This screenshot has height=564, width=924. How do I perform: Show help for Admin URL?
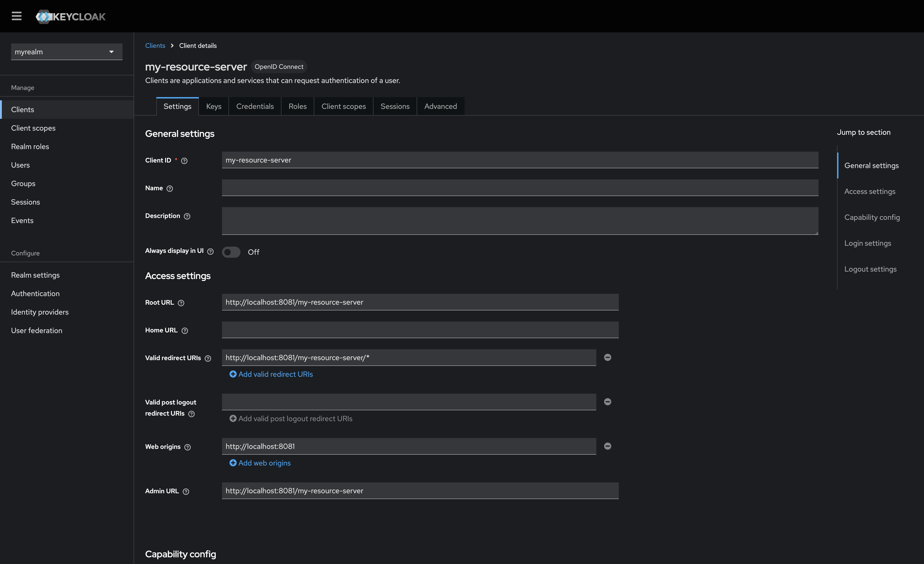coord(186,491)
